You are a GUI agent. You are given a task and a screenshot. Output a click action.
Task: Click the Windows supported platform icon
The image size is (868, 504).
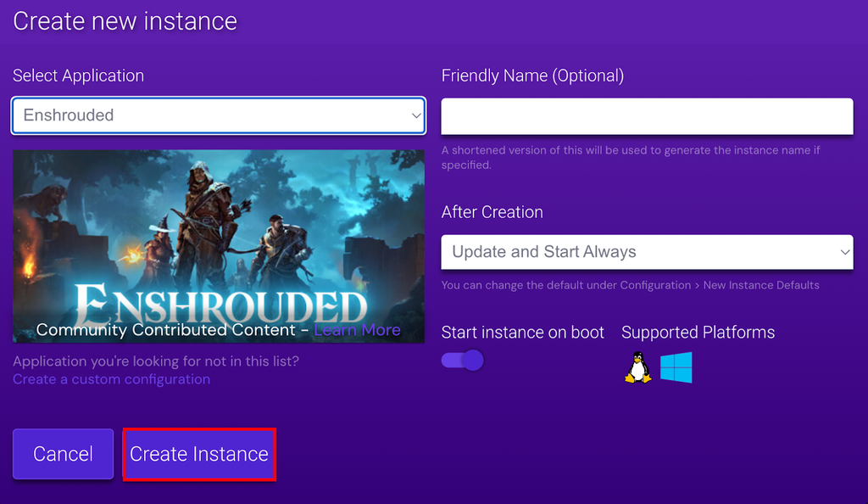[676, 367]
